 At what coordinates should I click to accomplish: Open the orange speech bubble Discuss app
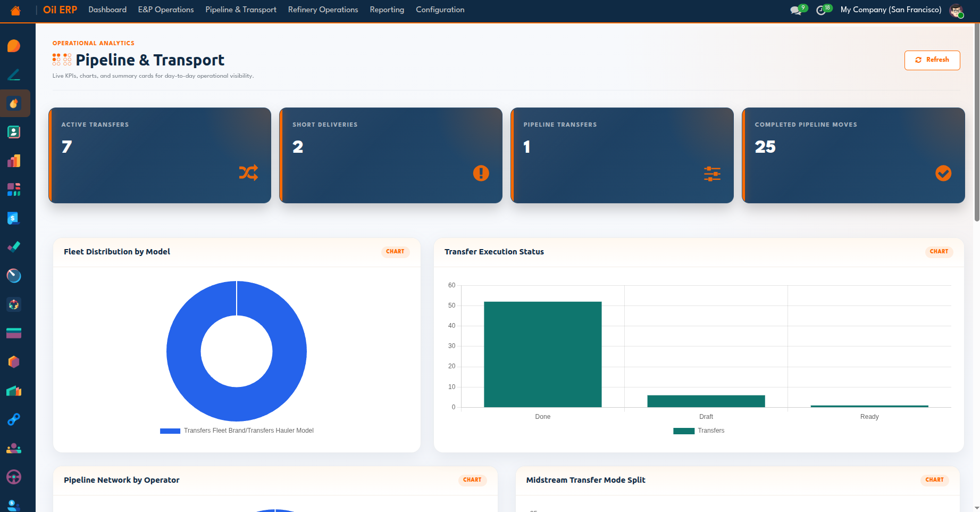14,46
